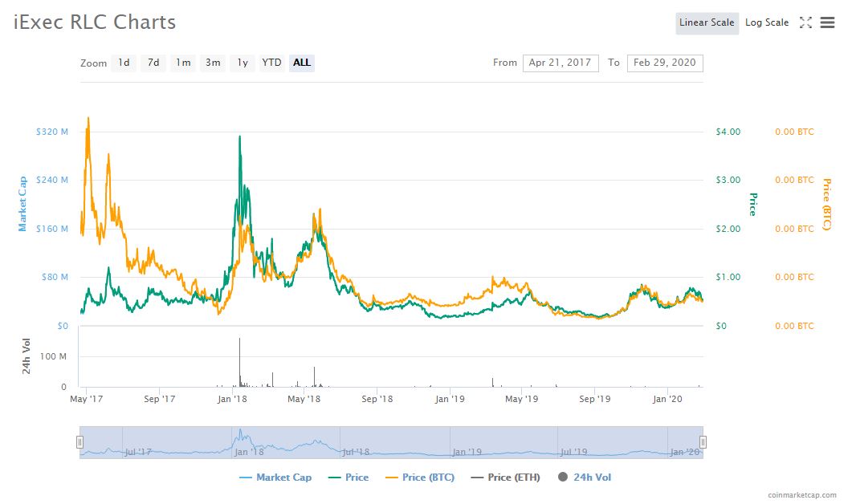Toggle 24h Vol series in legend
The width and height of the screenshot is (852, 504).
click(585, 478)
